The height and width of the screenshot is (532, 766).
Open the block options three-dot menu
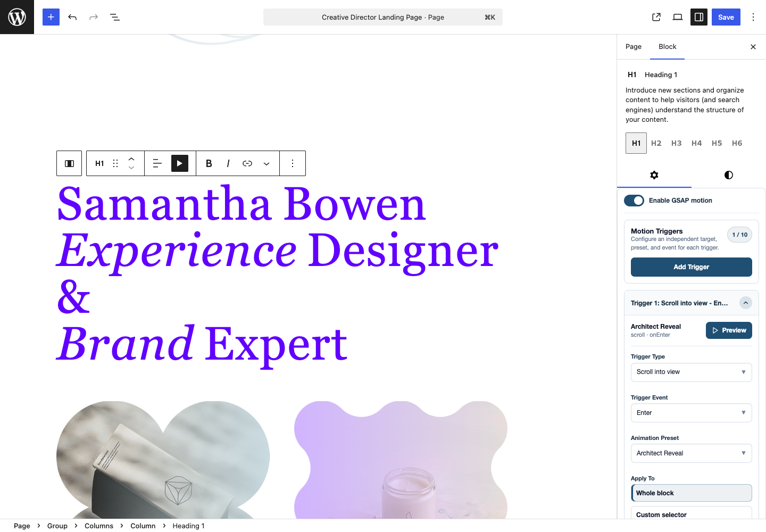pyautogui.click(x=293, y=163)
